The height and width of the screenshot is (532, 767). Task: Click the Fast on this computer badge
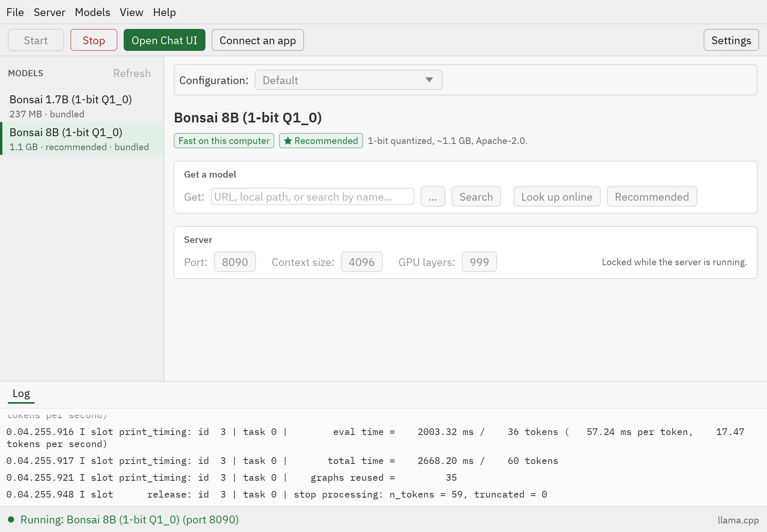[x=224, y=141]
